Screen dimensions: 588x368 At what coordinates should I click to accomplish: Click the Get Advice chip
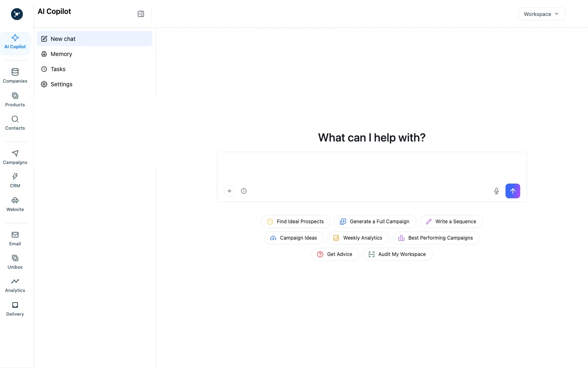335,254
